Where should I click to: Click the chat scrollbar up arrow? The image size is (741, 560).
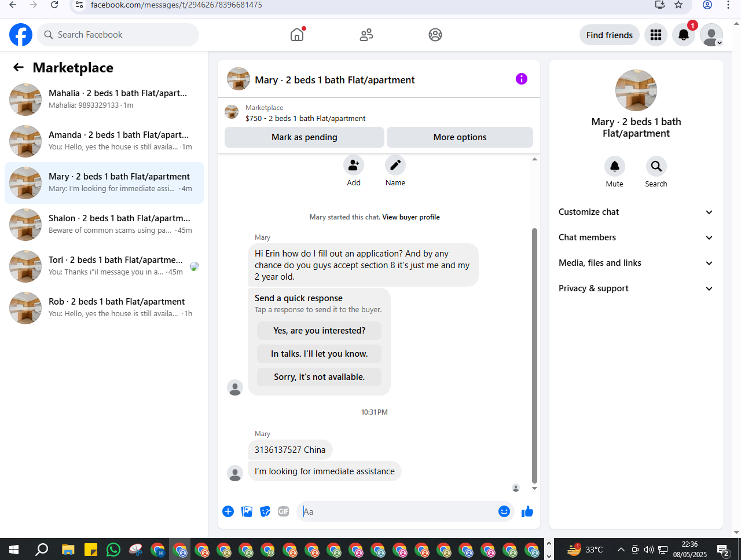click(534, 159)
